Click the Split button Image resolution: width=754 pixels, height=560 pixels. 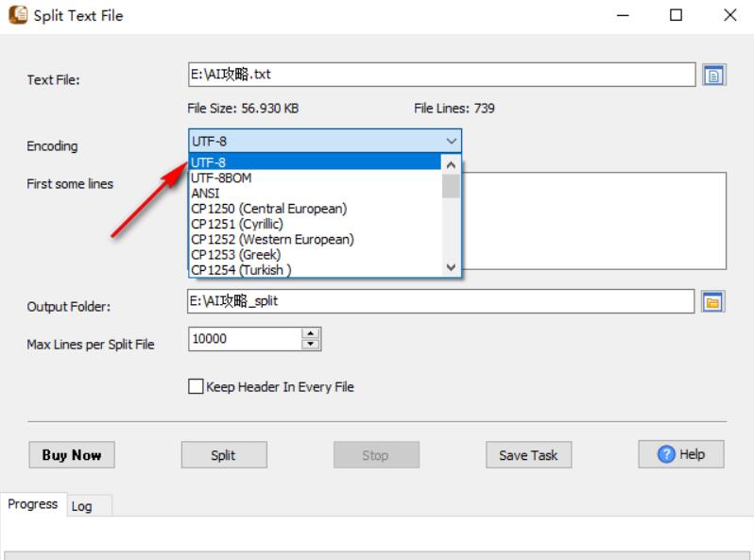point(224,455)
